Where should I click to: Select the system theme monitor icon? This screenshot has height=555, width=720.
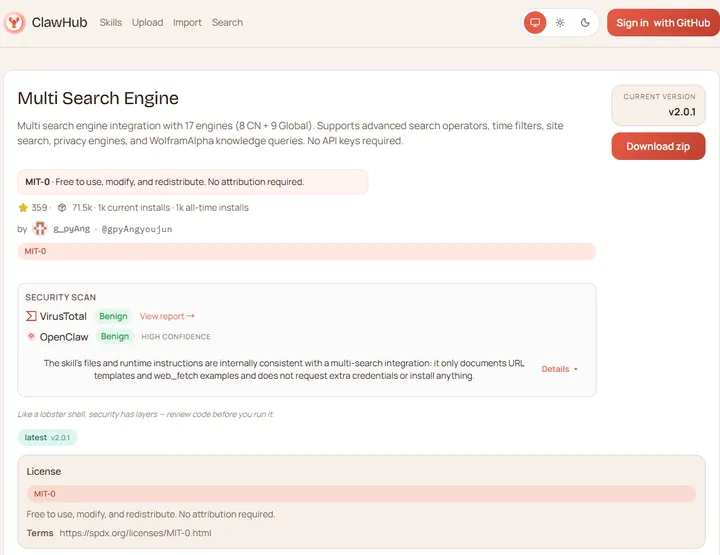(x=535, y=22)
